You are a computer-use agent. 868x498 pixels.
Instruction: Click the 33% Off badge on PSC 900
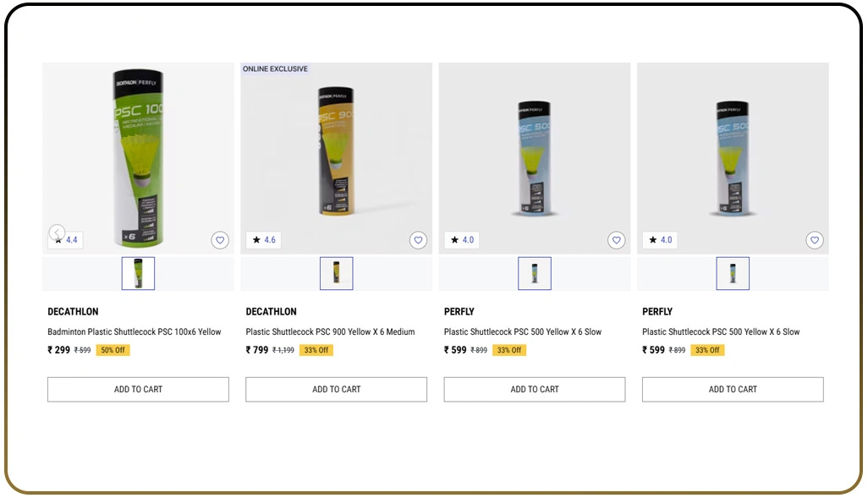click(x=316, y=350)
